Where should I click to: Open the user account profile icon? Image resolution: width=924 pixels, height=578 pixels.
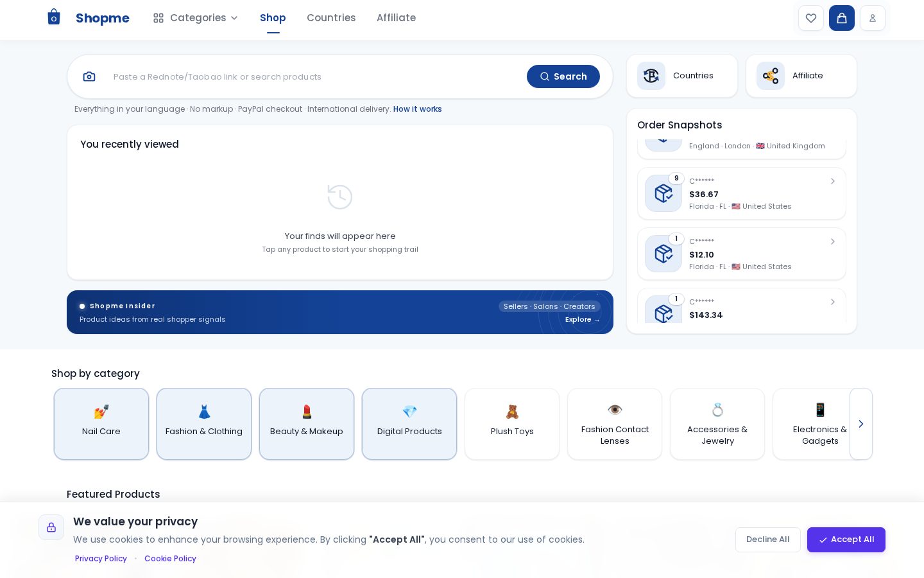(873, 18)
